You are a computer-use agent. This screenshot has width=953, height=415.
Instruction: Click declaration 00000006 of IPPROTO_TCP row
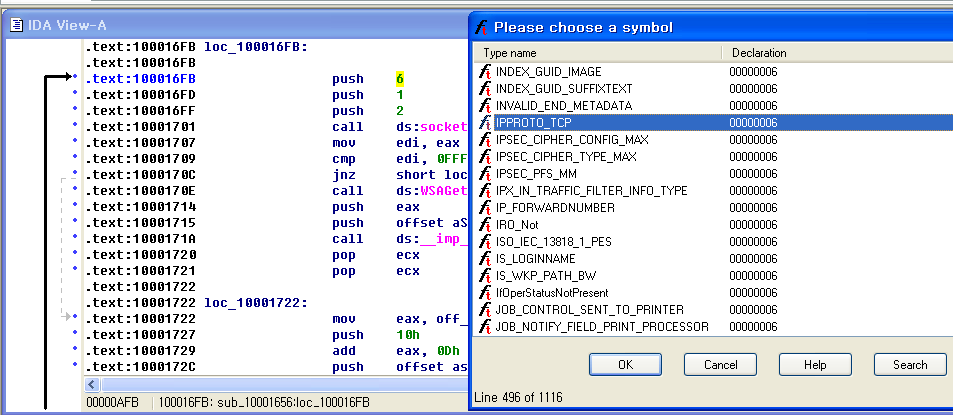[x=754, y=123]
